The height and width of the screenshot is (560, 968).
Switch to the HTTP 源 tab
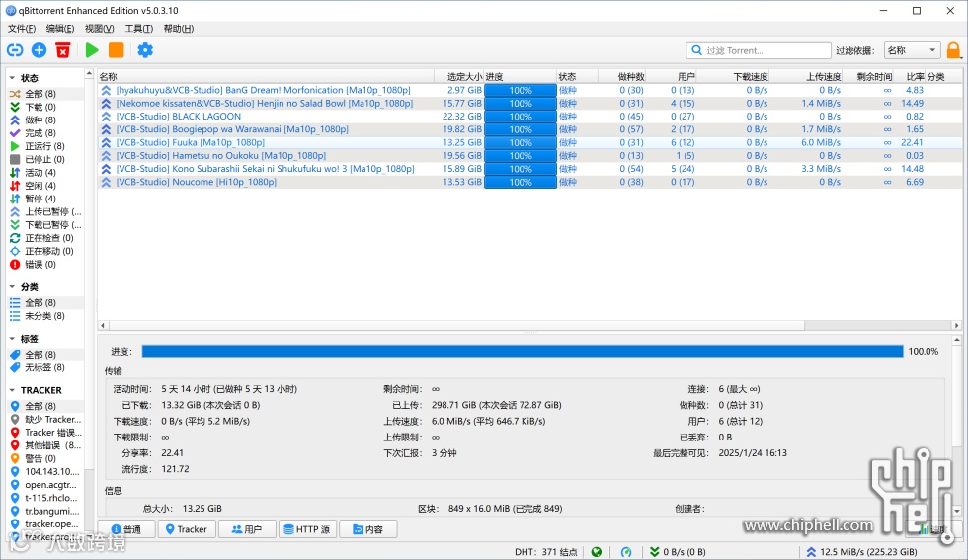pos(307,529)
